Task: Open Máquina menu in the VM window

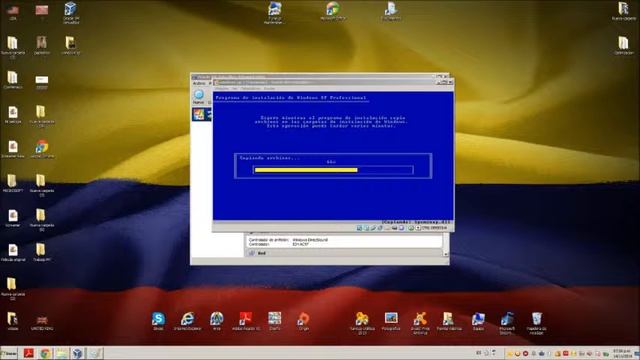Action: (x=222, y=89)
